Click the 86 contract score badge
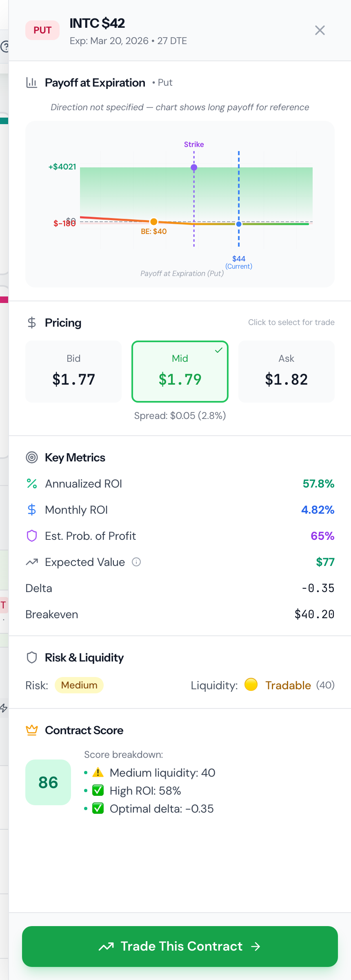 (48, 782)
